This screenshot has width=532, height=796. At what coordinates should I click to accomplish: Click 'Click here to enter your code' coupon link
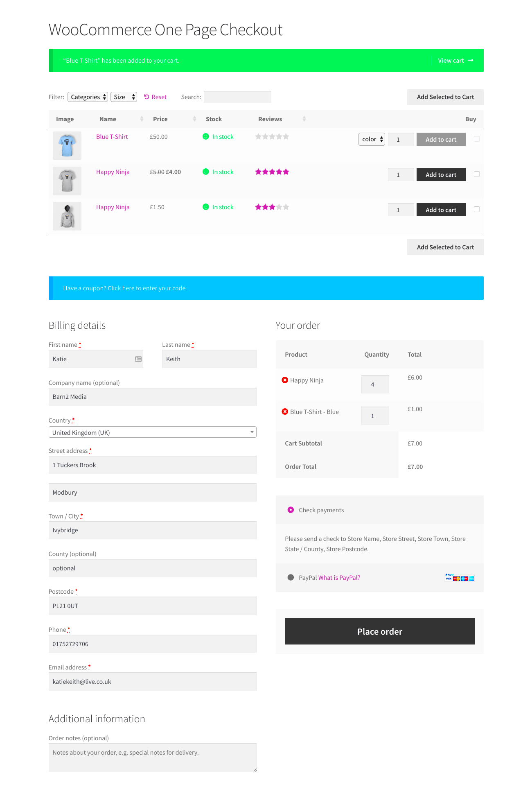pos(147,288)
